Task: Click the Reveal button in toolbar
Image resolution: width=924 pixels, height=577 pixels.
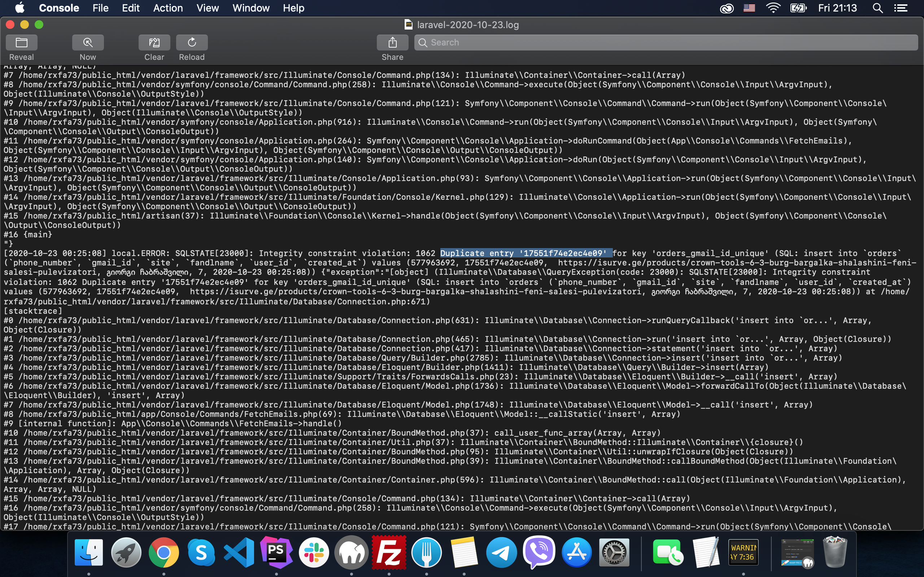Action: 21,42
